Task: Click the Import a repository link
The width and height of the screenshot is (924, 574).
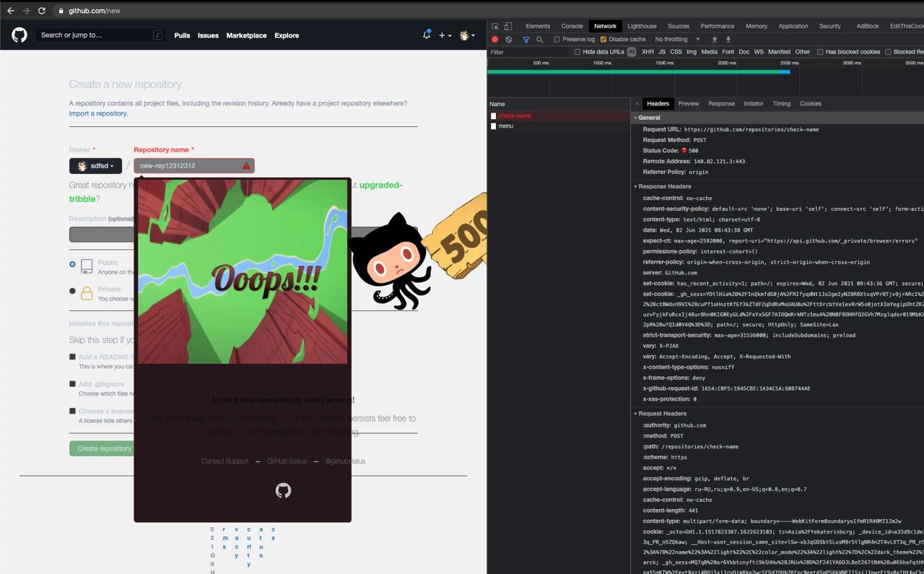Action: pyautogui.click(x=98, y=113)
